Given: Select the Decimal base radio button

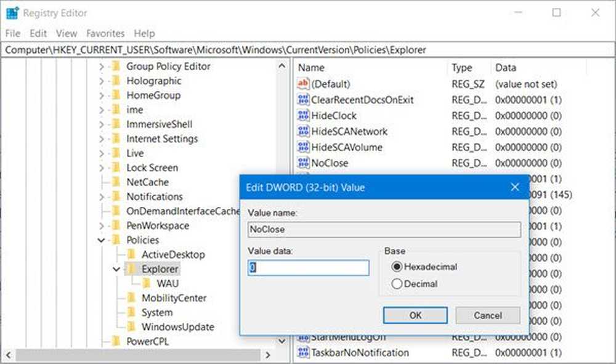Looking at the screenshot, I should point(397,284).
